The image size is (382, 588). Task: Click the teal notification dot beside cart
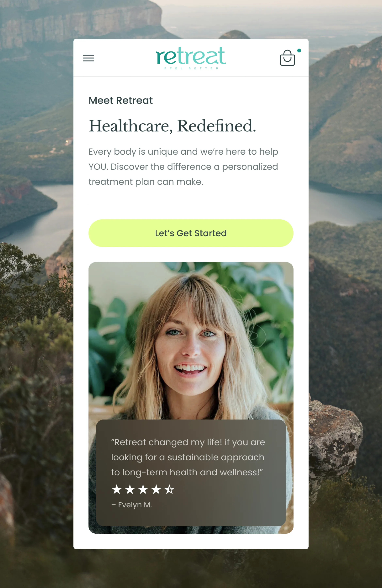click(299, 51)
